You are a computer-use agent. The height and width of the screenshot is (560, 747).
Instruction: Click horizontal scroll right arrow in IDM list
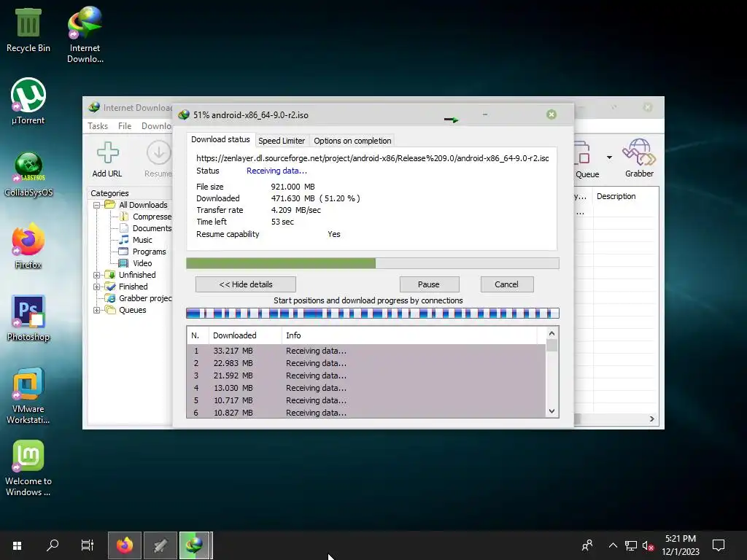pos(651,419)
